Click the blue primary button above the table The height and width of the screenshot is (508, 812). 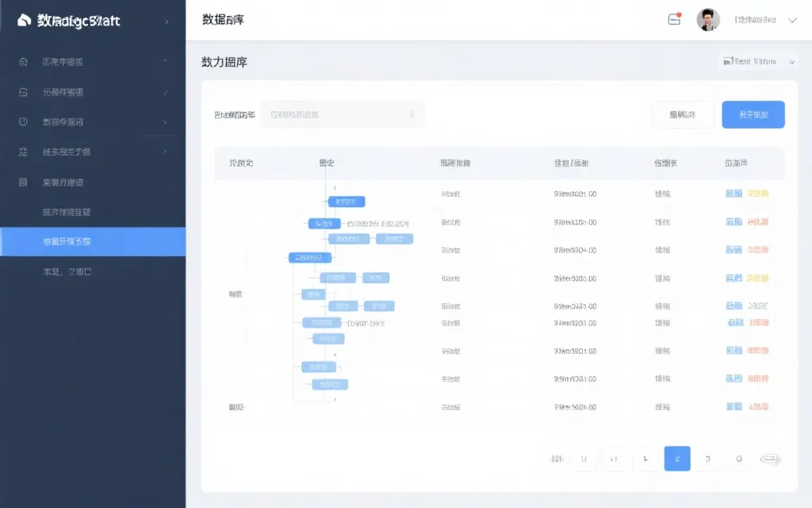(x=753, y=115)
